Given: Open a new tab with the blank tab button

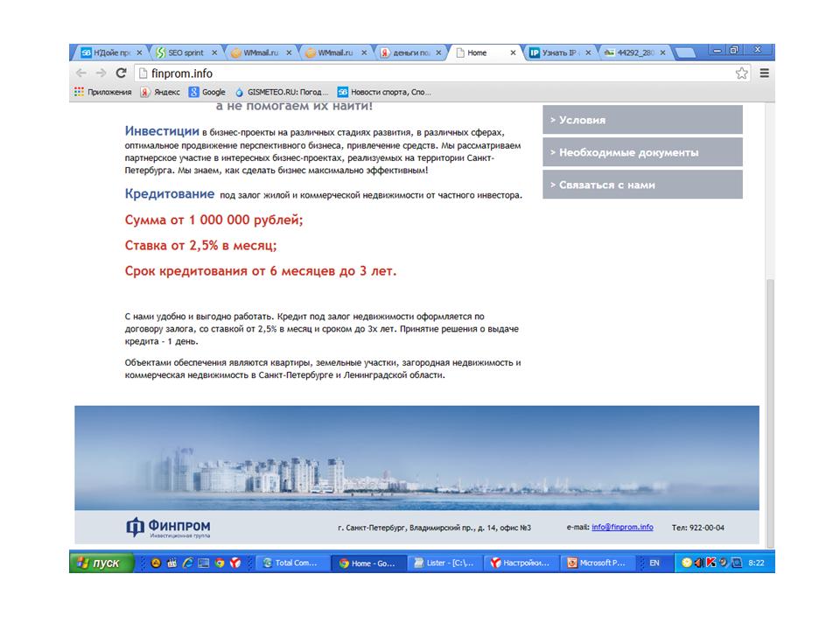Looking at the screenshot, I should (685, 53).
